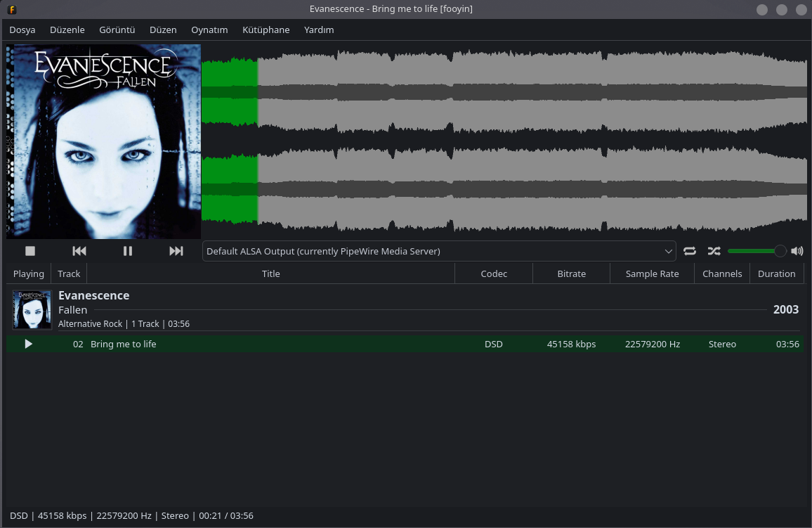The height and width of the screenshot is (528, 812).
Task: Click the 2003 album year
Action: 785,309
